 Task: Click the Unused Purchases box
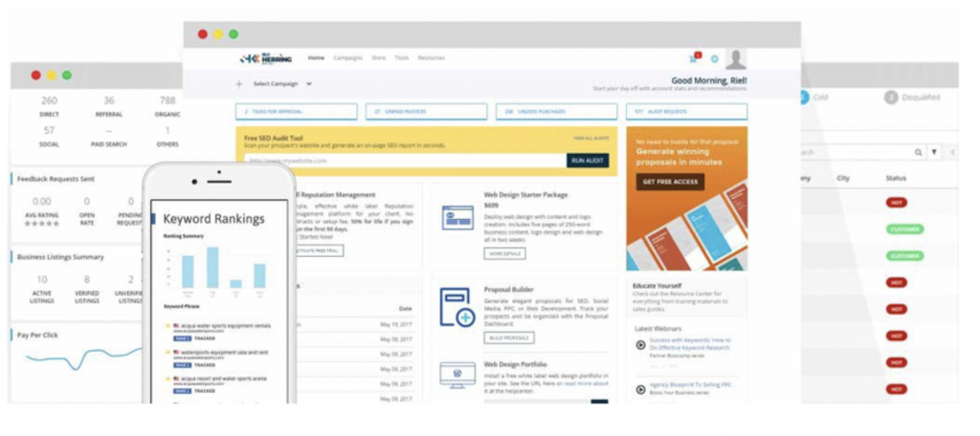pos(557,112)
